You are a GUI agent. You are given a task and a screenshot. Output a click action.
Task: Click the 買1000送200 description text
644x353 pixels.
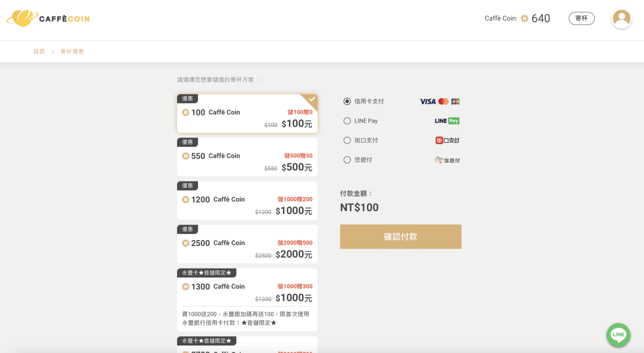click(x=246, y=319)
